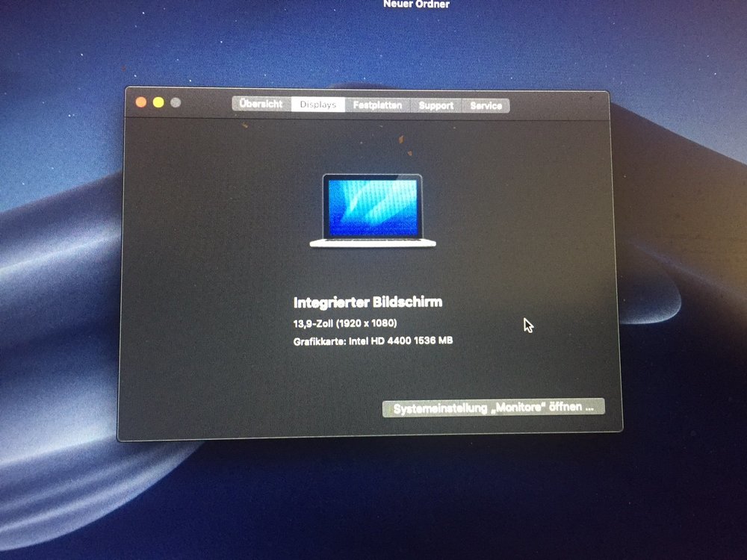Select the Displays tab
Screen dimensions: 747x560
click(x=317, y=105)
